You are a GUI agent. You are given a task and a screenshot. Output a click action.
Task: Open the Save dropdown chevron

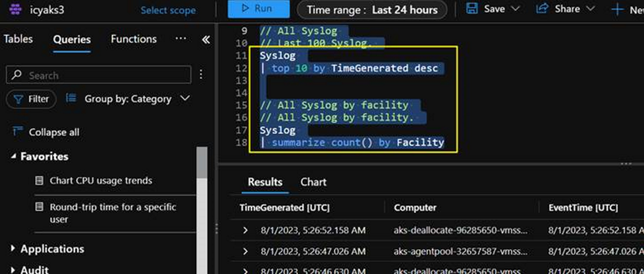pos(515,9)
